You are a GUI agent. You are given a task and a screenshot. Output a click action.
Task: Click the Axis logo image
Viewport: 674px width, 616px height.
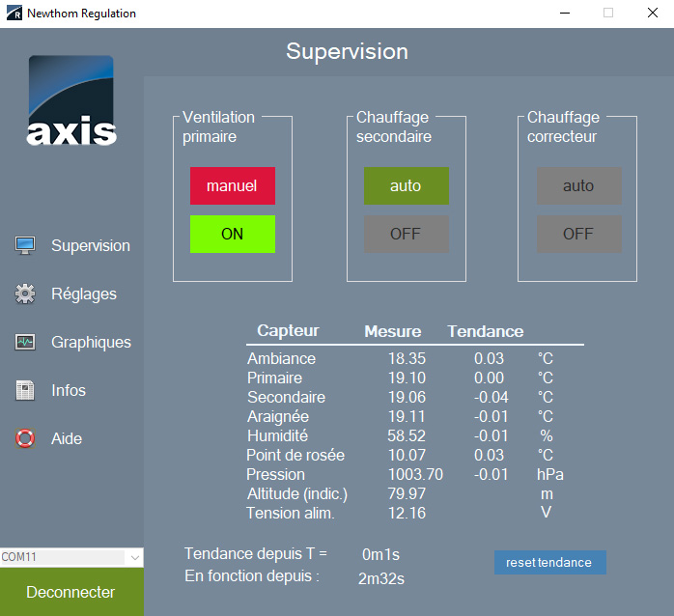point(71,101)
